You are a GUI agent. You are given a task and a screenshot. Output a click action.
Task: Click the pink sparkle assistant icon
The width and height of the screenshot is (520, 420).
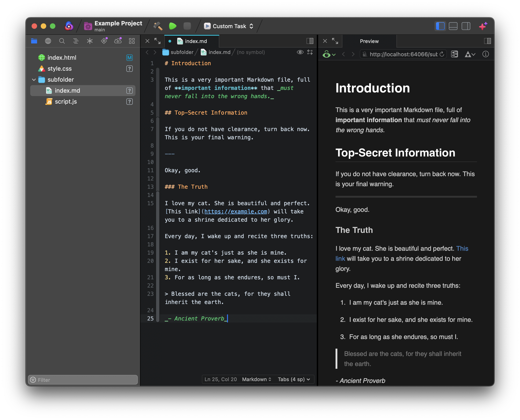coord(483,26)
